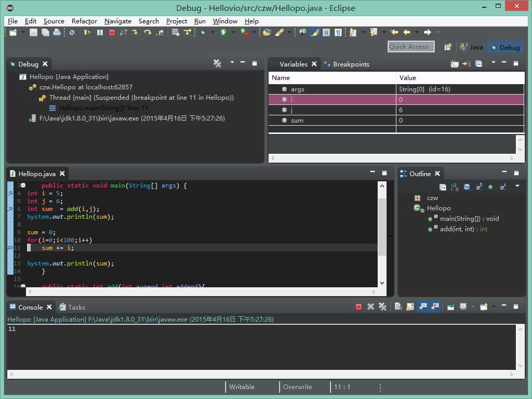Click the Forward navigation arrow

(427, 33)
